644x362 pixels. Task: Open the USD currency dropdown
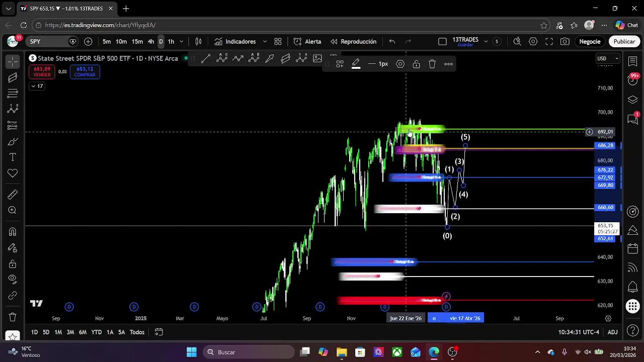[x=608, y=58]
